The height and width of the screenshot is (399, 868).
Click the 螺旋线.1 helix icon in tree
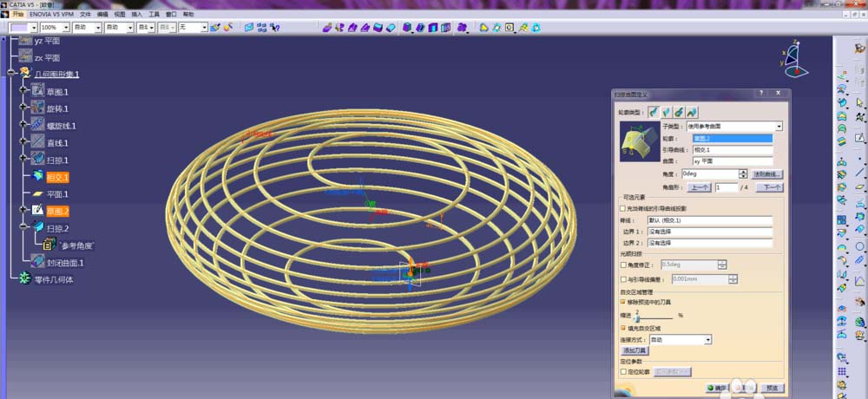(x=37, y=125)
